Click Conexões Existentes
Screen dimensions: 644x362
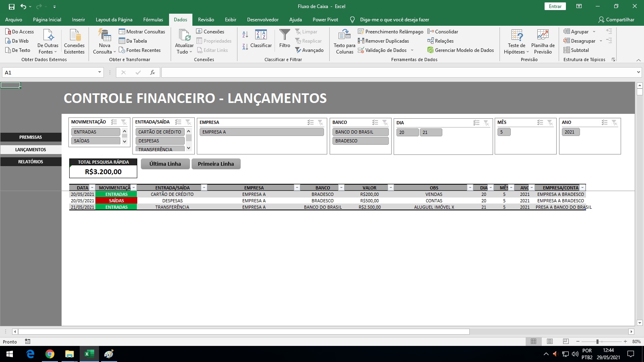[x=74, y=41]
